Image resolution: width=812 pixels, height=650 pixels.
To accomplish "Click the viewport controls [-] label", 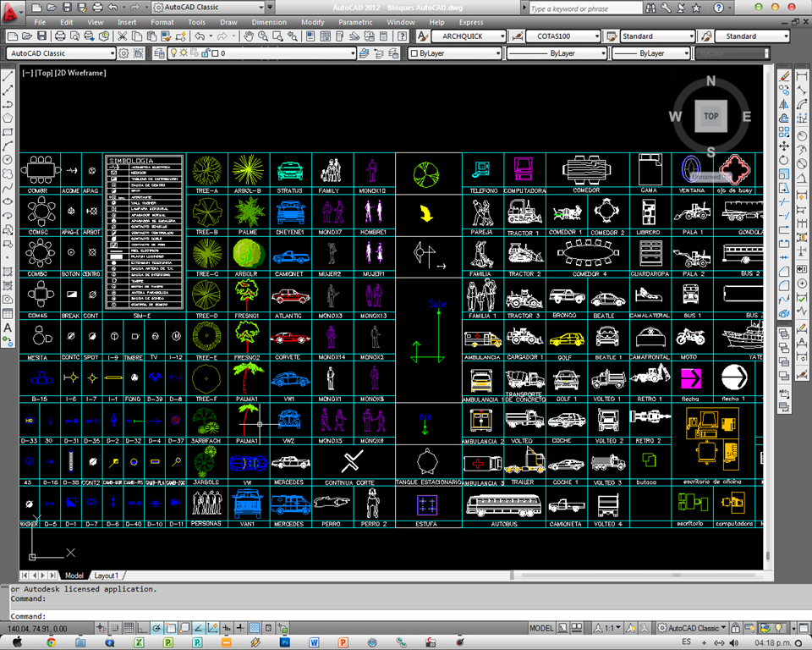I will [26, 73].
